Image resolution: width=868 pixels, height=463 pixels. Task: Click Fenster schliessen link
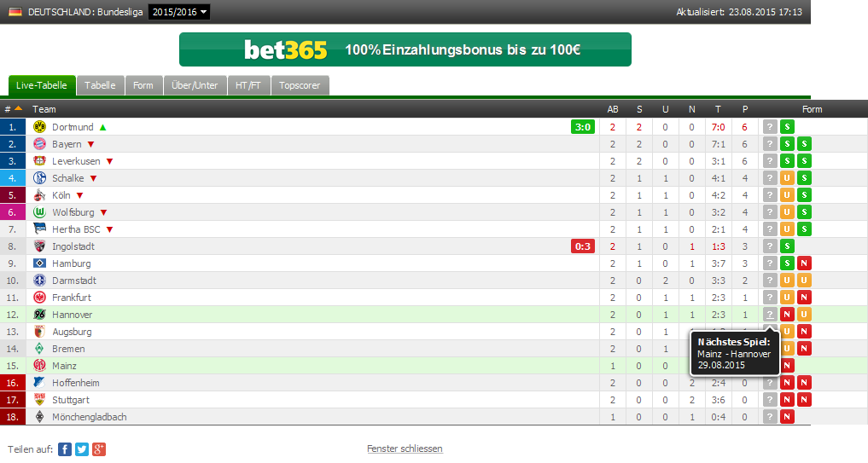405,449
